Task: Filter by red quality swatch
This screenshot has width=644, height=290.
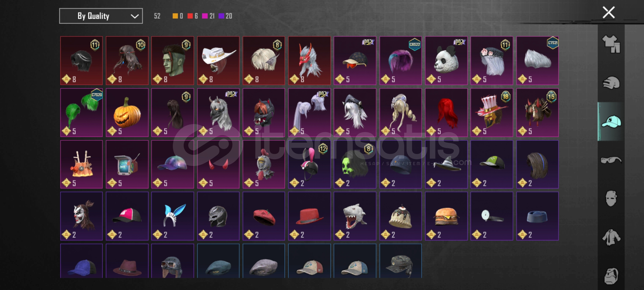Action: click(190, 16)
